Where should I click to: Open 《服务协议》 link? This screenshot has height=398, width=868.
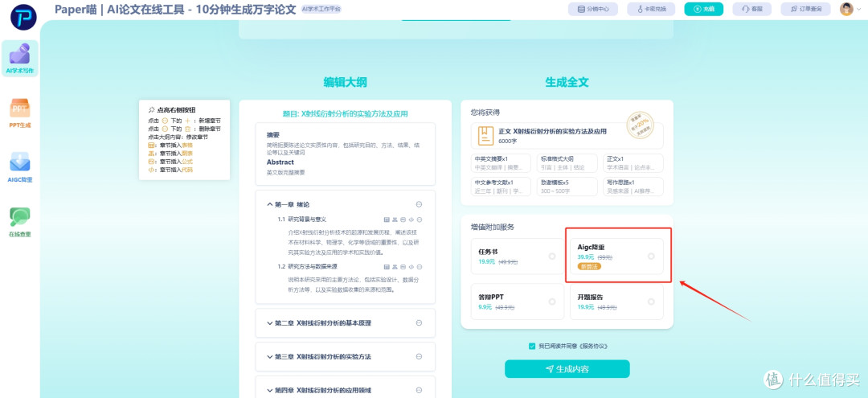pos(593,346)
